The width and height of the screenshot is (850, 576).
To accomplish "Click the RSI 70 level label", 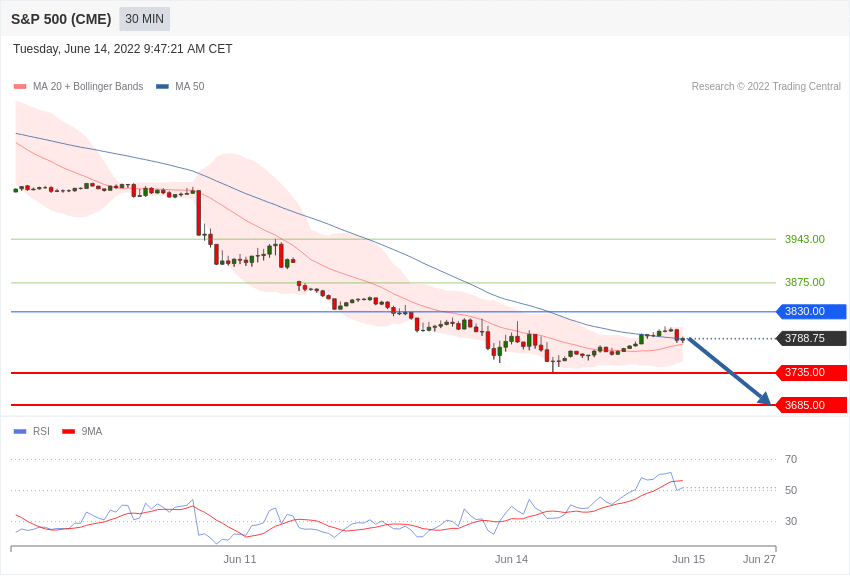I will click(791, 459).
